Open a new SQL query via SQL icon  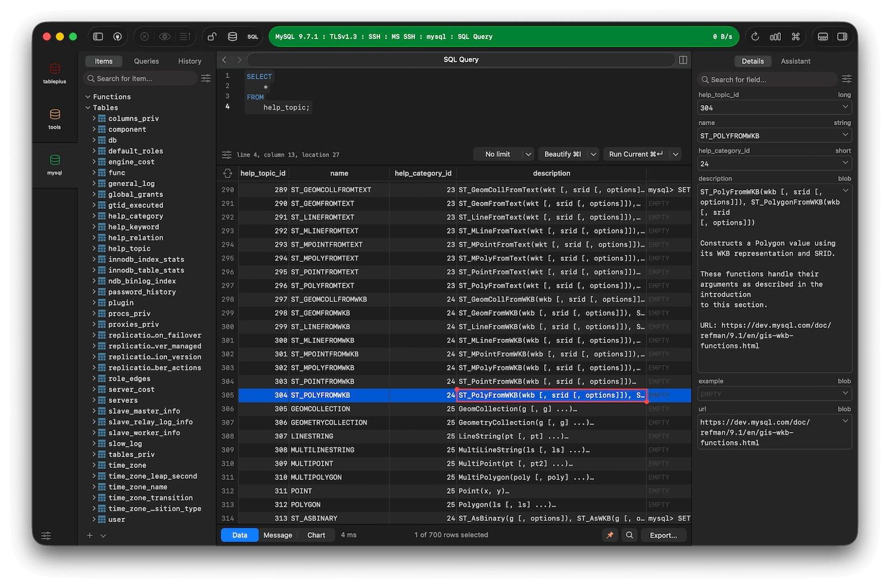[253, 37]
